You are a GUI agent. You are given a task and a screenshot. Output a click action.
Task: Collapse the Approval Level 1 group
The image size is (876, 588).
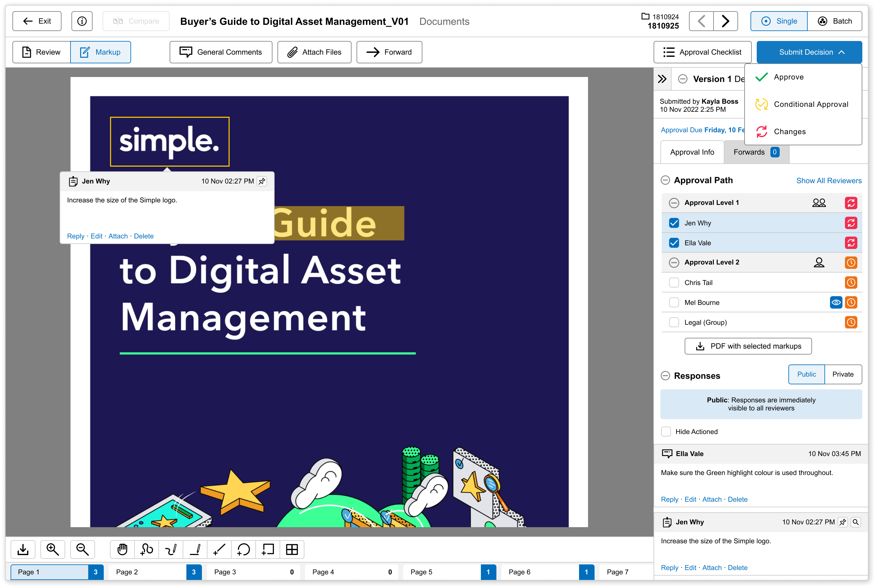pyautogui.click(x=674, y=203)
